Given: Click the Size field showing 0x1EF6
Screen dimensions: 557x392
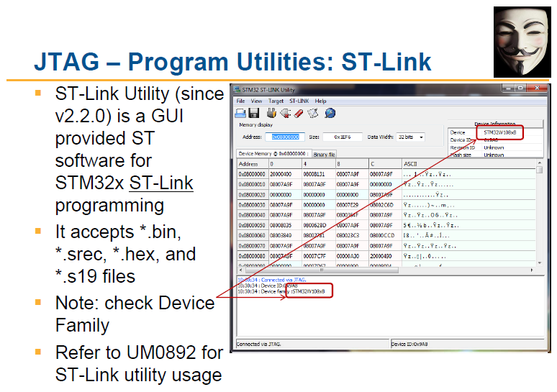Looking at the screenshot, I should coord(342,137).
